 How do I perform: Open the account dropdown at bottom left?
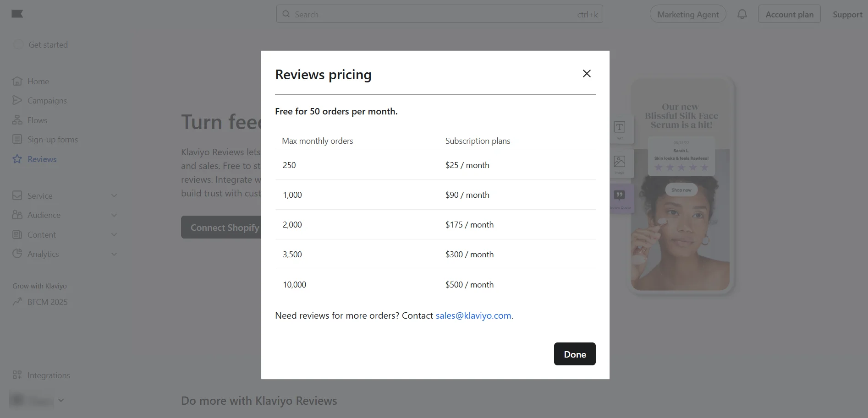click(61, 400)
